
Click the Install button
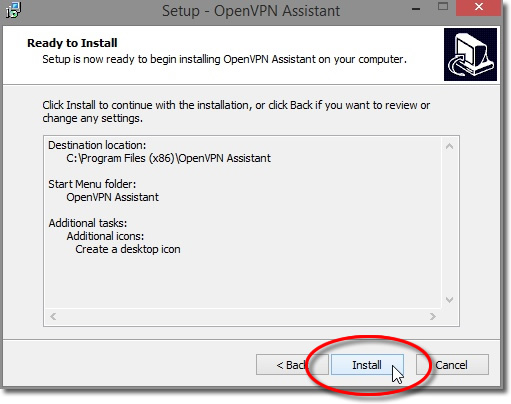point(367,365)
